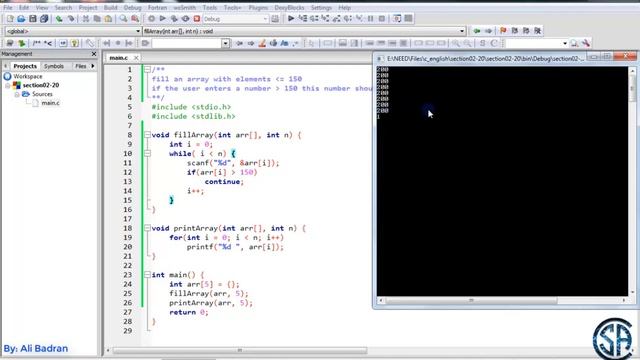
Task: Fold the comment block at line 1
Action: coord(147,69)
